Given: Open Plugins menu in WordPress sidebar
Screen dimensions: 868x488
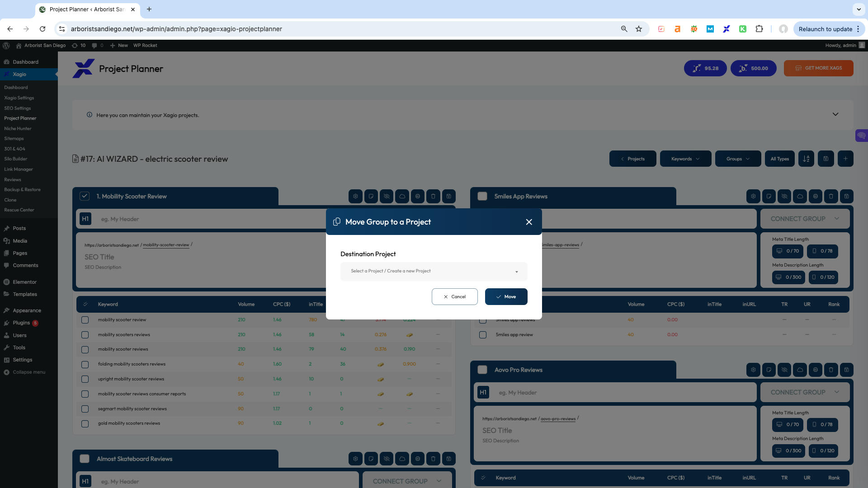Looking at the screenshot, I should tap(21, 323).
